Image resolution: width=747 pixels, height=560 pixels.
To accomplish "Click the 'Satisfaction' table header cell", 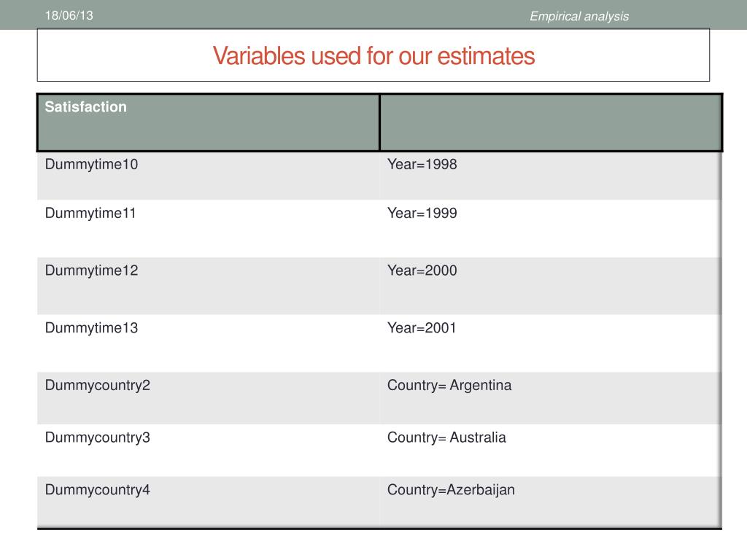I will coord(208,122).
